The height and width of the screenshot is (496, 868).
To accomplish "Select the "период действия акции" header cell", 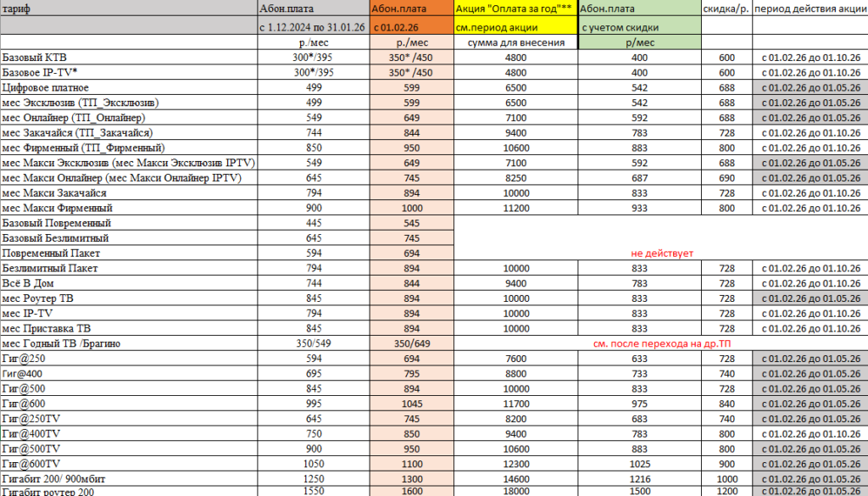I will (x=810, y=8).
